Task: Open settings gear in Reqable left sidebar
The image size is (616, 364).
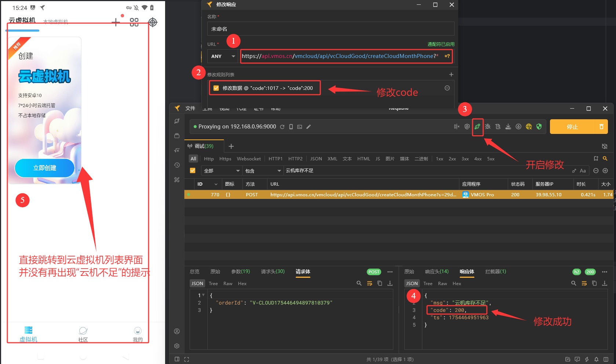Action: 177,346
